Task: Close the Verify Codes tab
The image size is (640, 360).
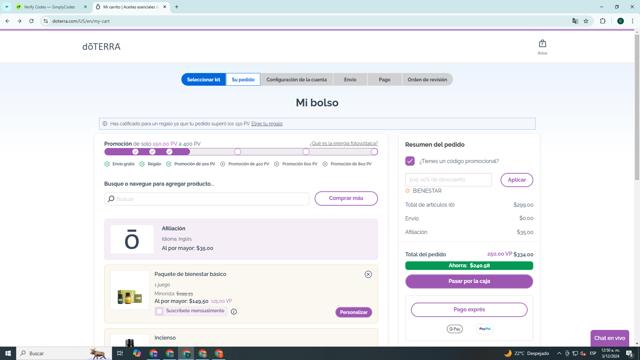Action: pyautogui.click(x=85, y=7)
